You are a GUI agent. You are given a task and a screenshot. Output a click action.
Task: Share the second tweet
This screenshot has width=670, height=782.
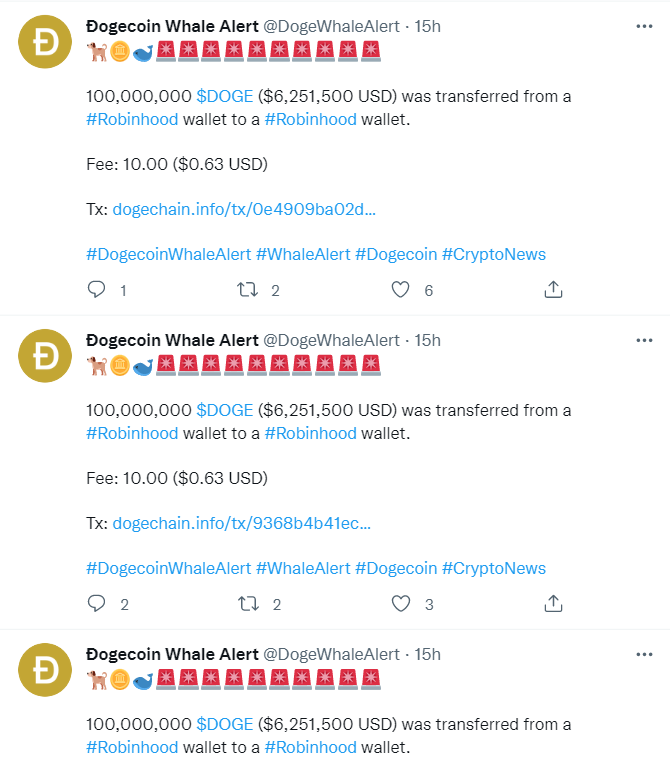pyautogui.click(x=553, y=604)
